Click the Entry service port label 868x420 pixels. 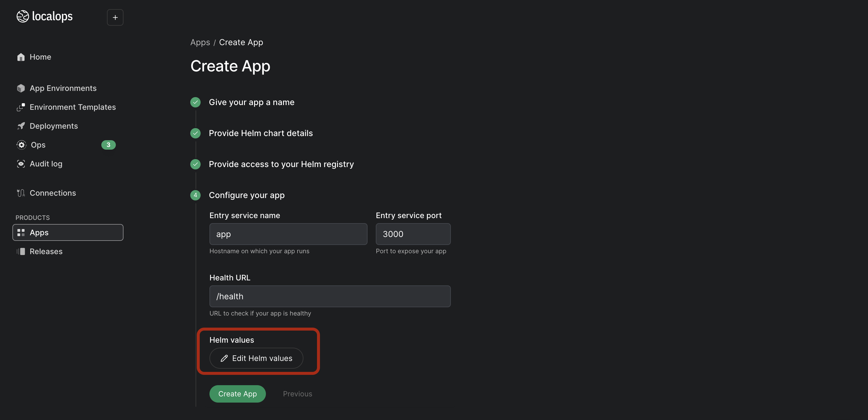pyautogui.click(x=409, y=215)
